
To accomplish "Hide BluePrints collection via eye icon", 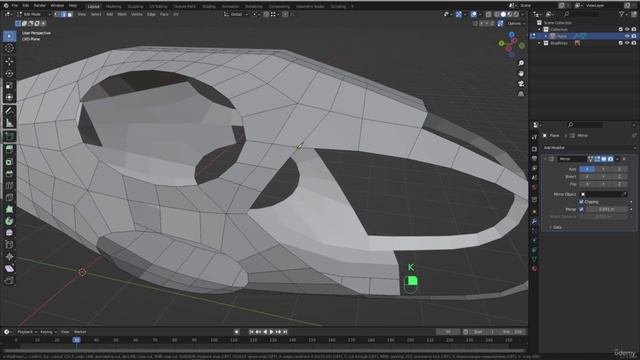I will click(627, 43).
